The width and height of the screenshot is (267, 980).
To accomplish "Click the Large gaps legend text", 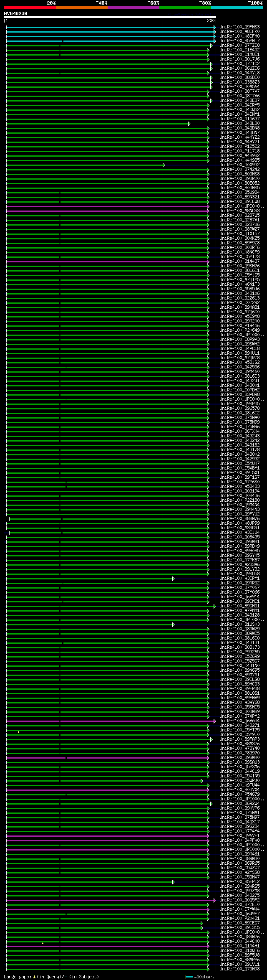I will (52, 977).
